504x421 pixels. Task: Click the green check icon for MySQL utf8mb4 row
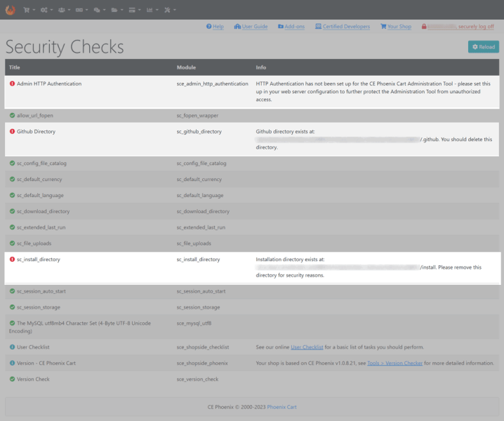click(x=12, y=323)
